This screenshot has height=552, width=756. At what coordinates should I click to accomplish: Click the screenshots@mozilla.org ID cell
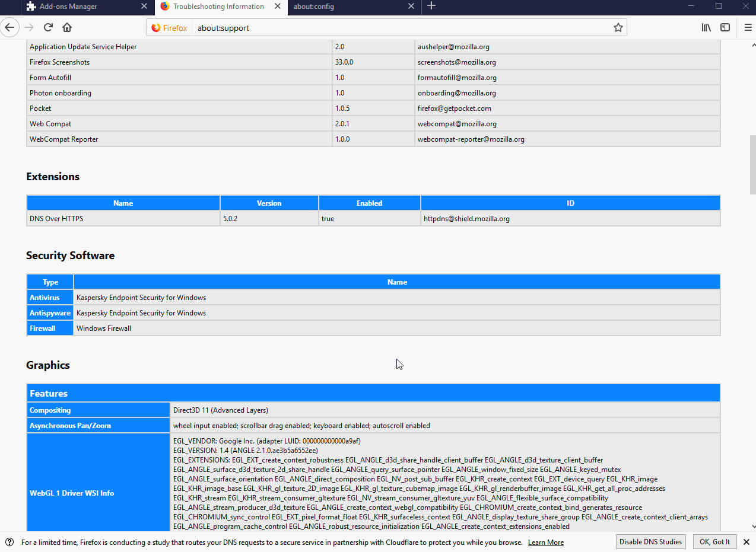(x=567, y=62)
